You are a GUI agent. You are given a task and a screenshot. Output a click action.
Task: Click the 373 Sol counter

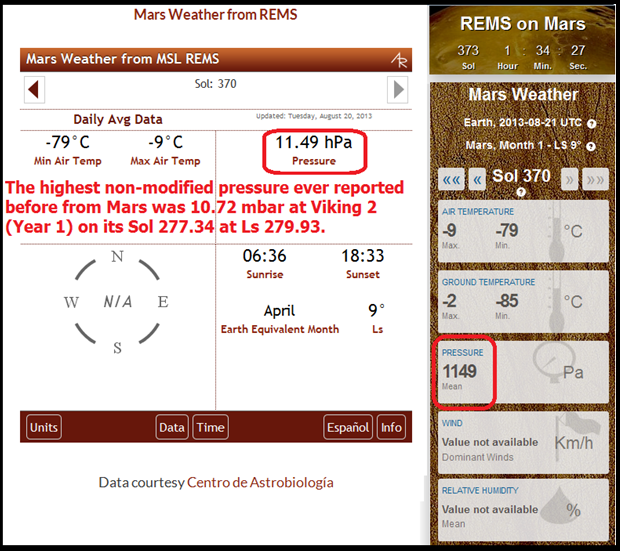pos(468,51)
